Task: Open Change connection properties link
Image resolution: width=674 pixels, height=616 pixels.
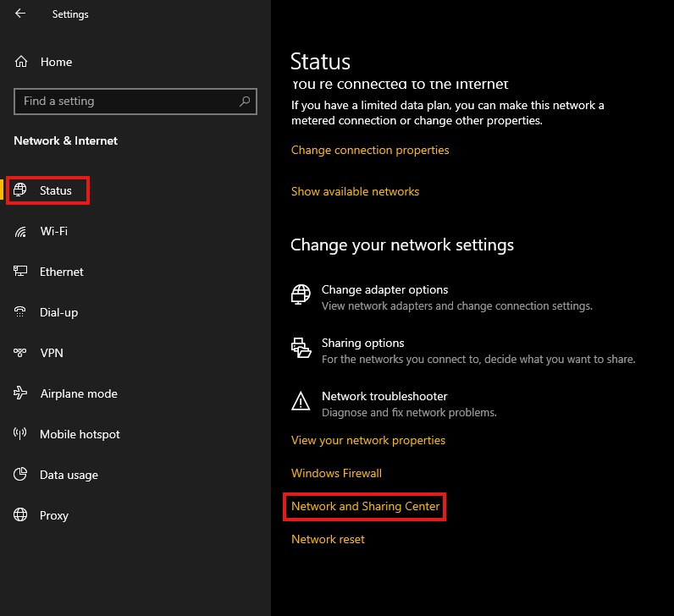Action: [370, 151]
